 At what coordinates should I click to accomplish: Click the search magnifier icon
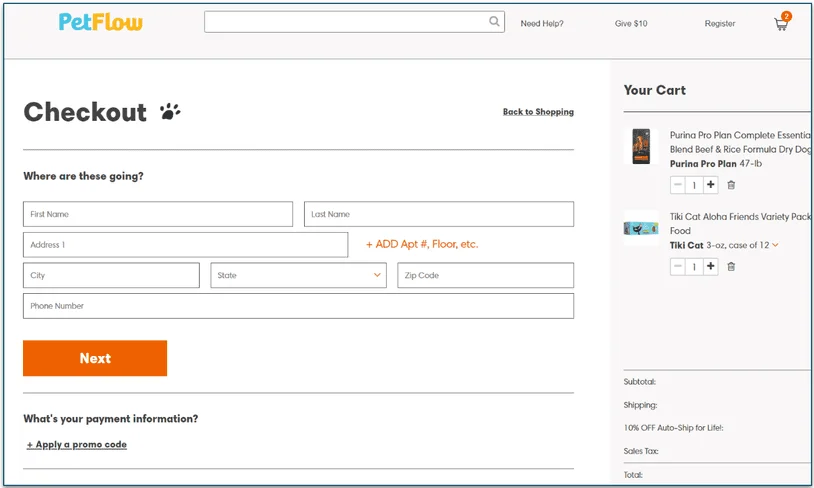[x=494, y=22]
